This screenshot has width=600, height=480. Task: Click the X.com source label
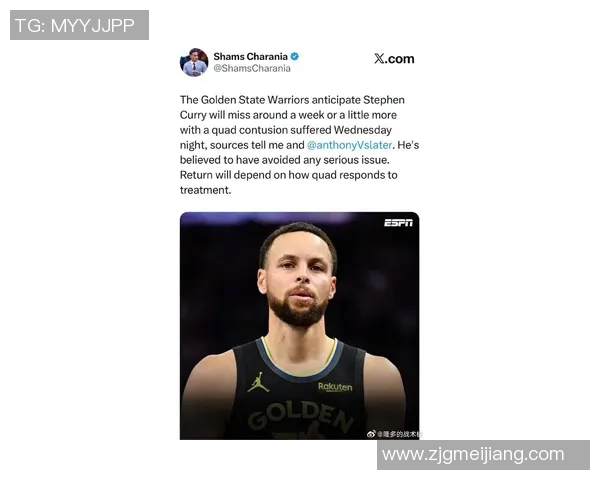pos(394,59)
